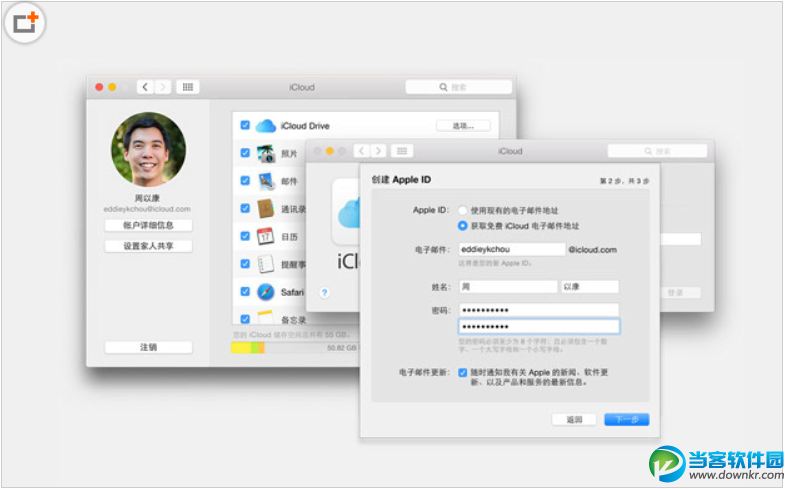Image resolution: width=785 pixels, height=489 pixels.
Task: Click the Mail (邮件) stamp icon
Action: [x=266, y=182]
